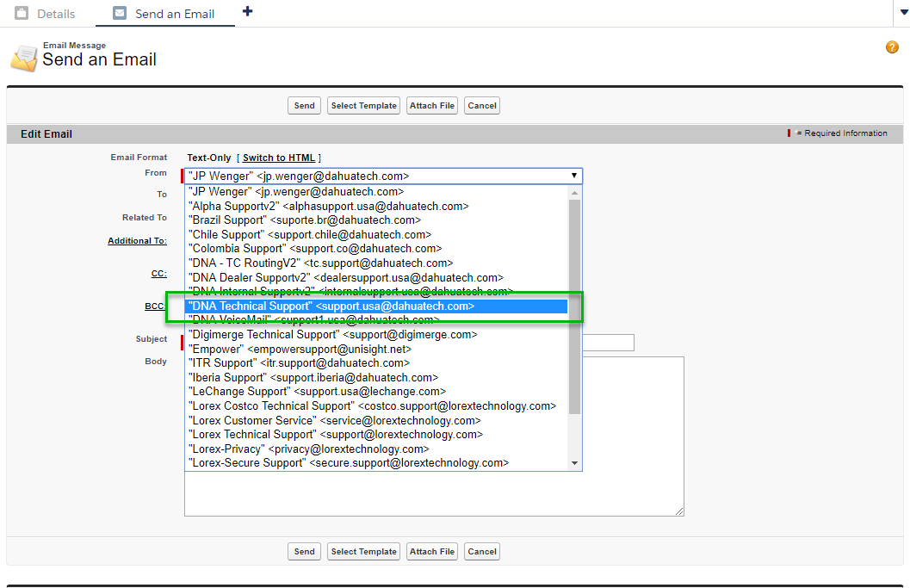910x588 pixels.
Task: Click the top Send button
Action: [304, 106]
